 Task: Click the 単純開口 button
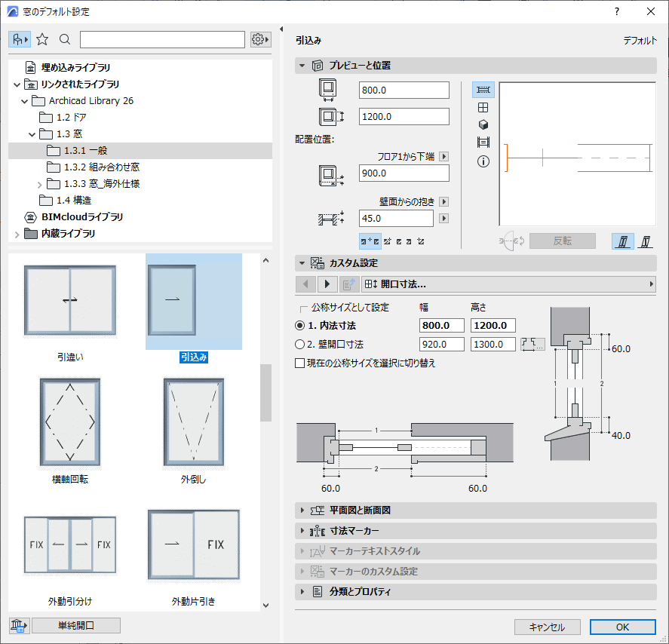(76, 625)
